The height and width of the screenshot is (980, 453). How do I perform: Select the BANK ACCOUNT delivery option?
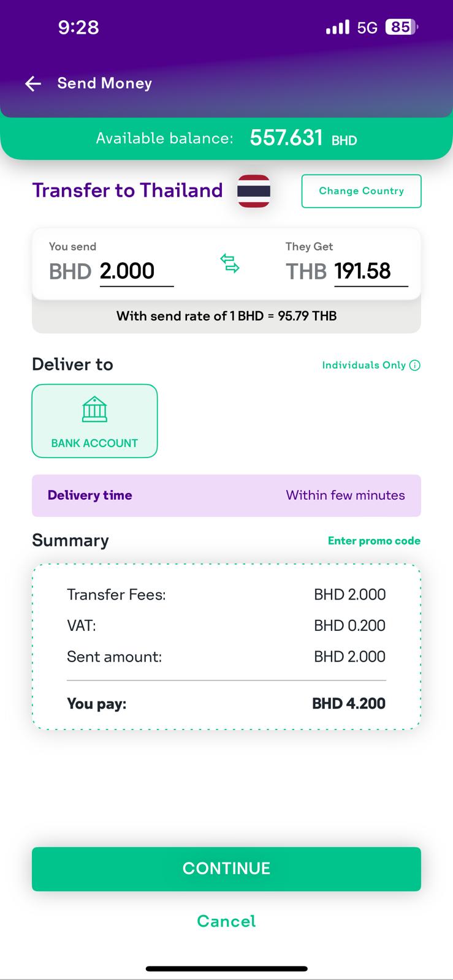(94, 421)
